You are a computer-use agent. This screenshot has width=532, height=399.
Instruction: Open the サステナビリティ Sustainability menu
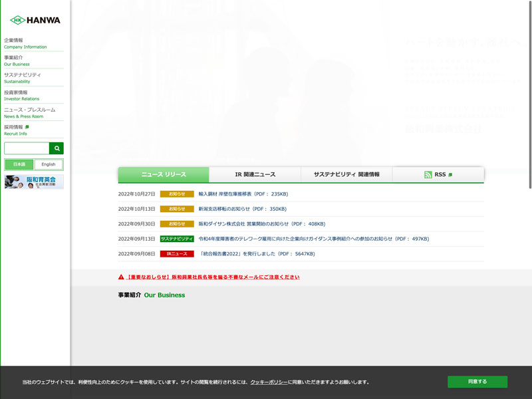[x=22, y=78]
